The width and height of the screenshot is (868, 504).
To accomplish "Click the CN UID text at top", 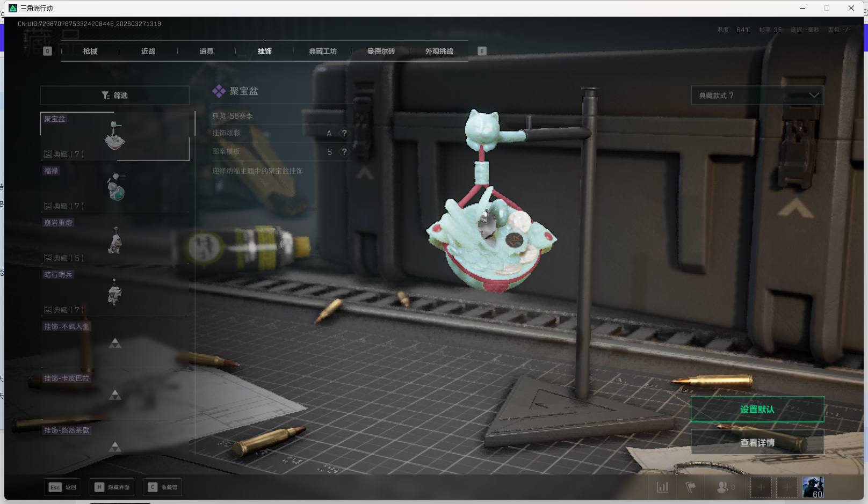I will click(89, 24).
